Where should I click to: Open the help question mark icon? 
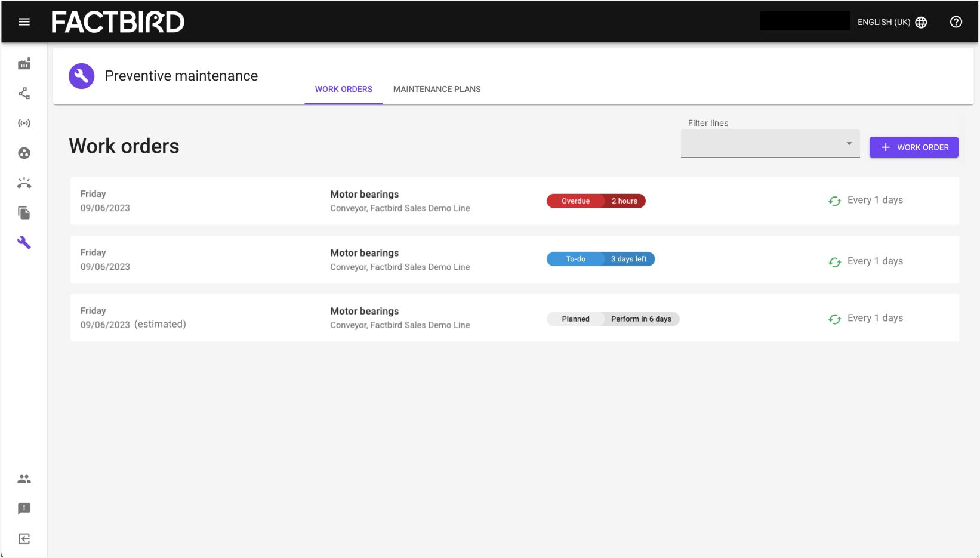pyautogui.click(x=956, y=22)
